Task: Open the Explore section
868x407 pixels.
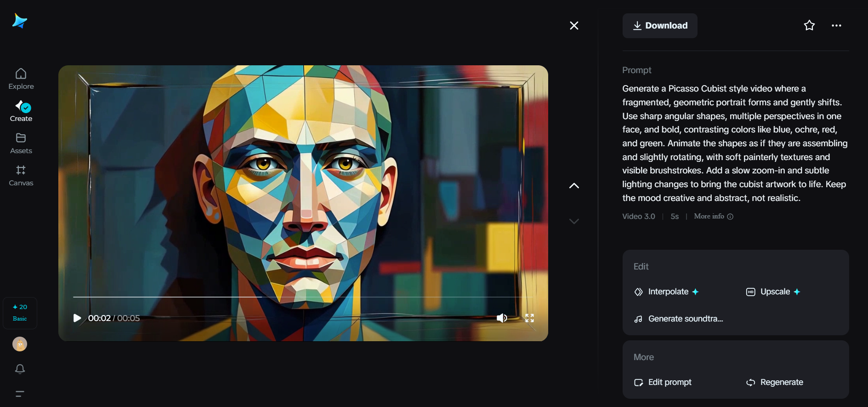Action: pyautogui.click(x=21, y=79)
